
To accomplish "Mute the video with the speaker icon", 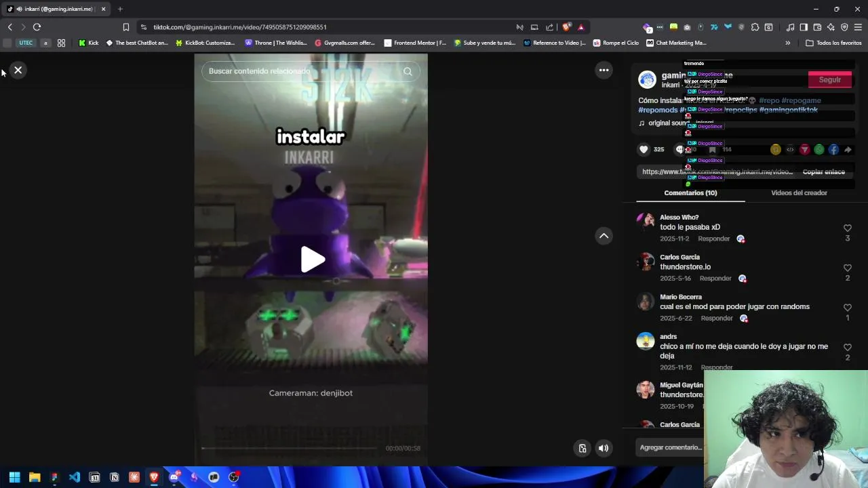I will point(604,448).
